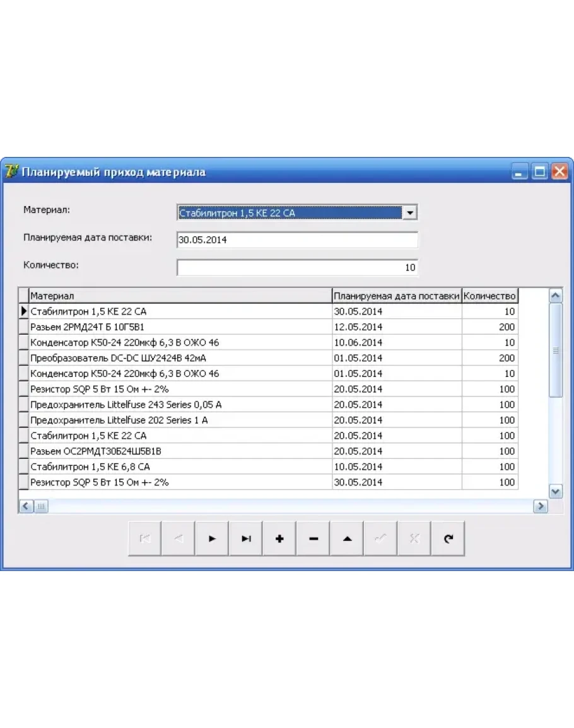
Task: Maximize the Планируемый приход материала window
Action: 540,172
